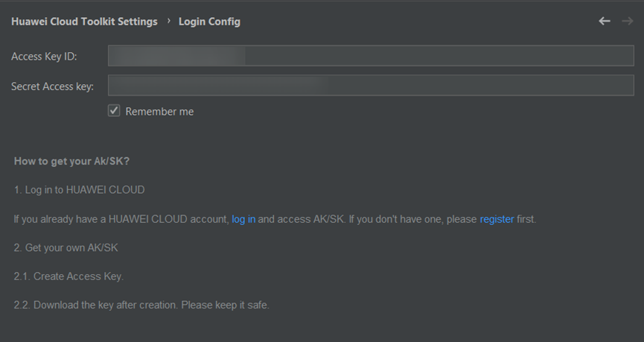
Task: Open the log in hyperlink
Action: (x=243, y=219)
